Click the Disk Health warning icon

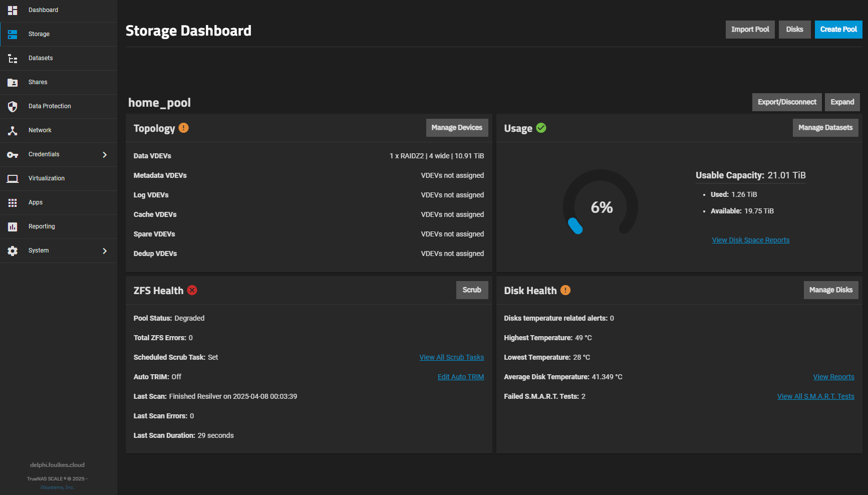pyautogui.click(x=565, y=290)
